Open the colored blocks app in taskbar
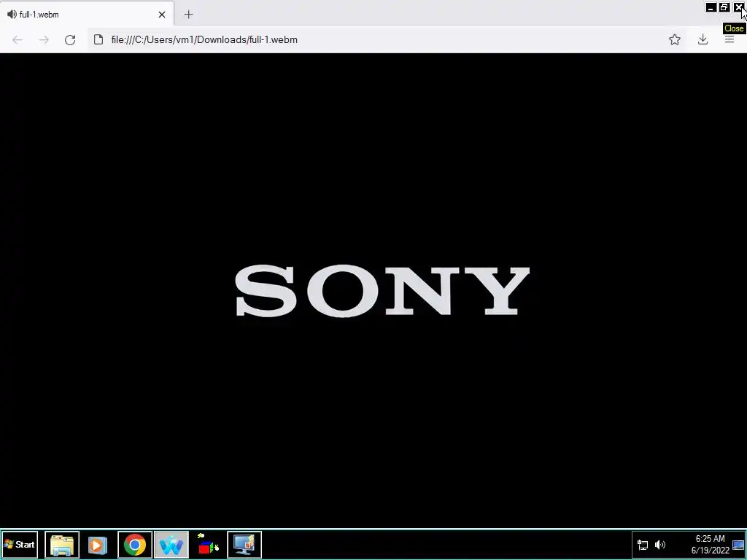The width and height of the screenshot is (747, 560). (208, 544)
